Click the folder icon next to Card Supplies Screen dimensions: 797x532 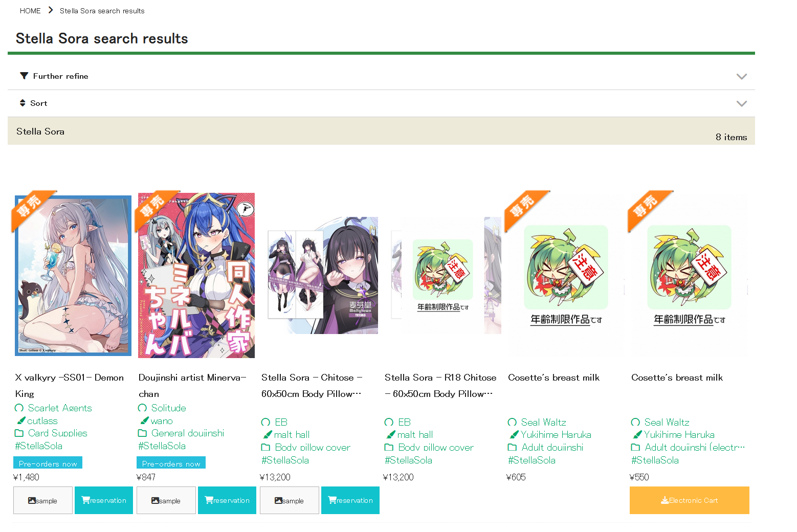click(x=19, y=433)
